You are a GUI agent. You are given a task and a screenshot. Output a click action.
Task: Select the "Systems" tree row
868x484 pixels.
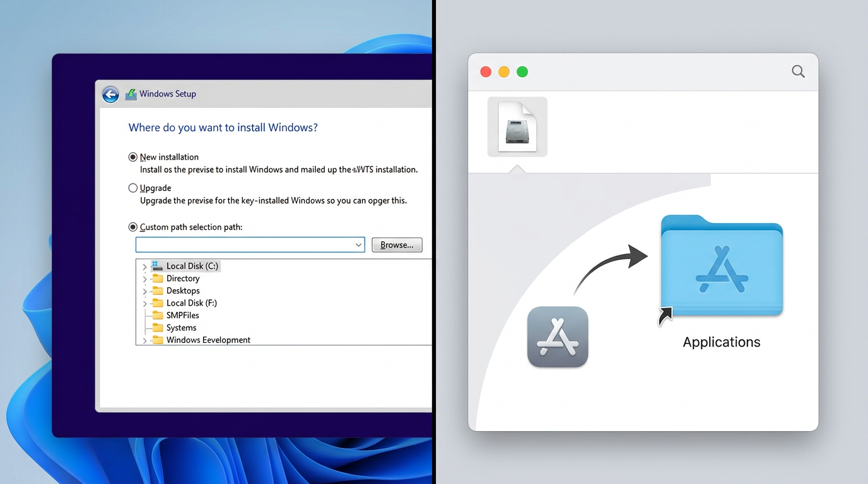(x=182, y=328)
